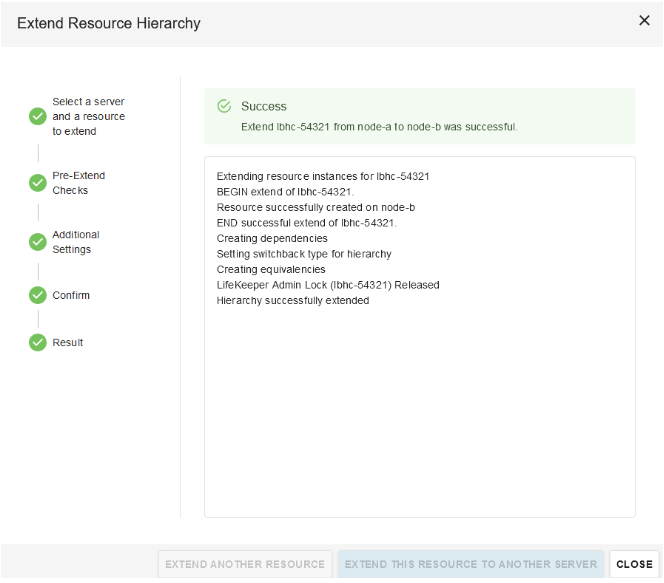Image resolution: width=664 pixels, height=583 pixels.
Task: Click the check icon beside 'Select a server' step
Action: click(x=38, y=116)
